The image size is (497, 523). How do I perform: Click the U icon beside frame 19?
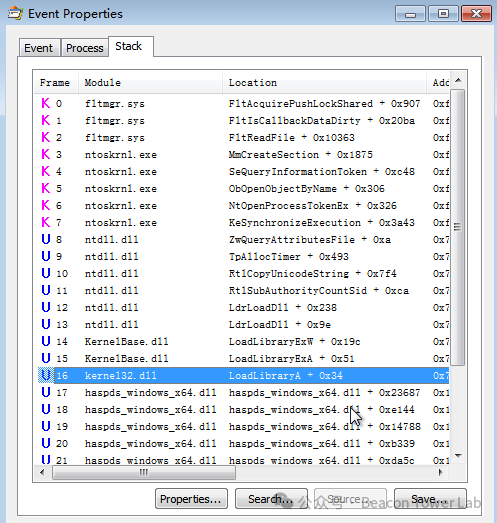(46, 426)
